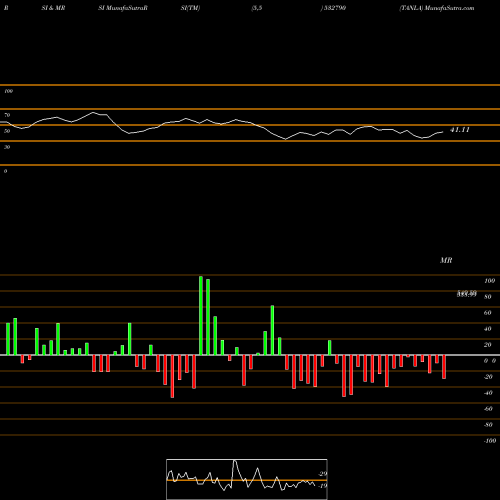Open the small overview chart thumbnail at bottom

coord(247,479)
